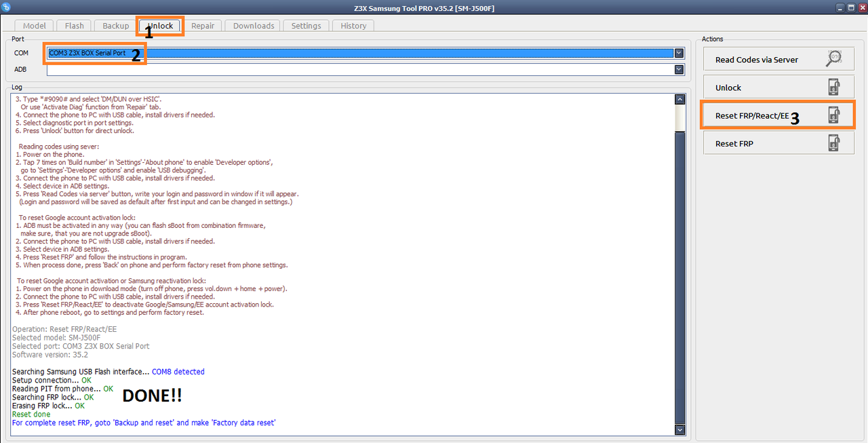The image size is (868, 443).
Task: Expand the ADB device dropdown arrow
Action: coord(679,69)
